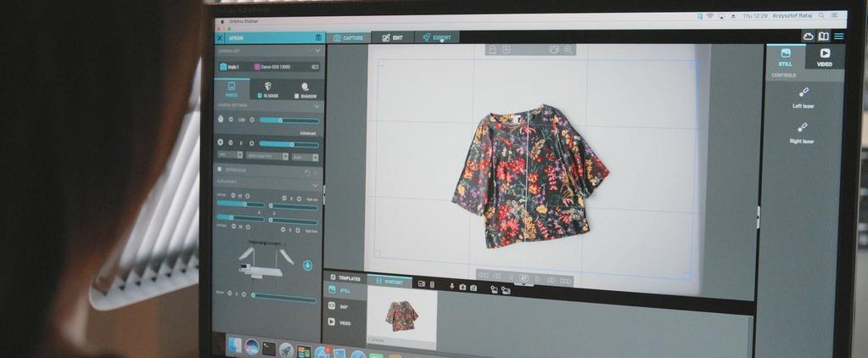Collapse the lighting section chevron
The image size is (868, 358).
coord(316,186)
